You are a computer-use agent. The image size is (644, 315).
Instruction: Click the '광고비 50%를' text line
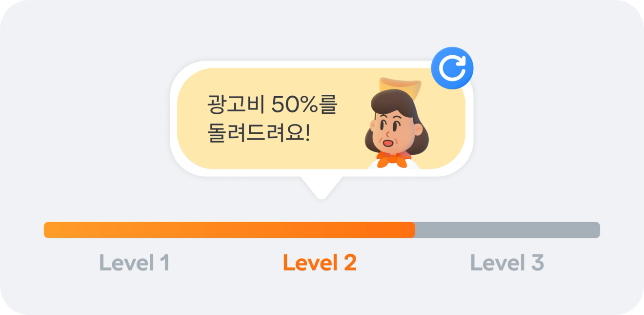click(x=272, y=105)
